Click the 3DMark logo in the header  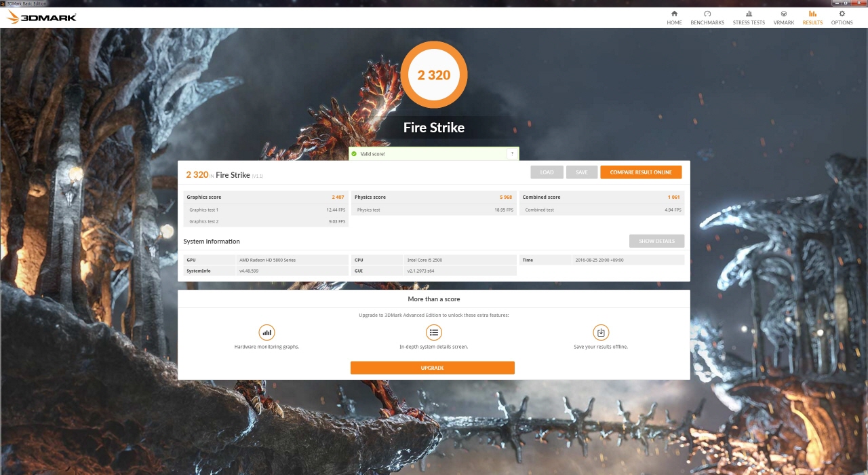click(x=41, y=17)
